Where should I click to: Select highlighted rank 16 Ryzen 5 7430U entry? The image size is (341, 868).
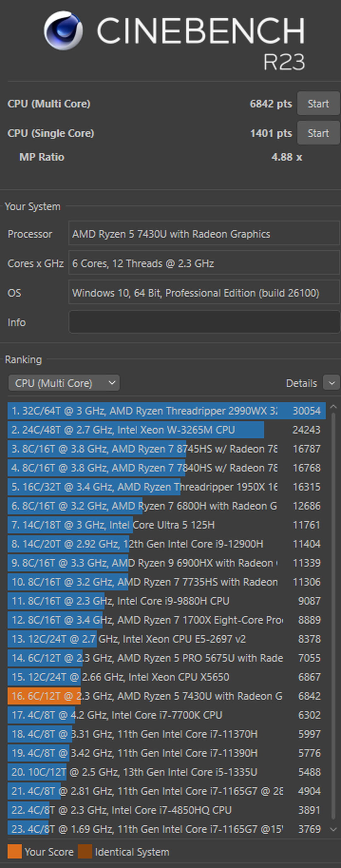pos(166,696)
